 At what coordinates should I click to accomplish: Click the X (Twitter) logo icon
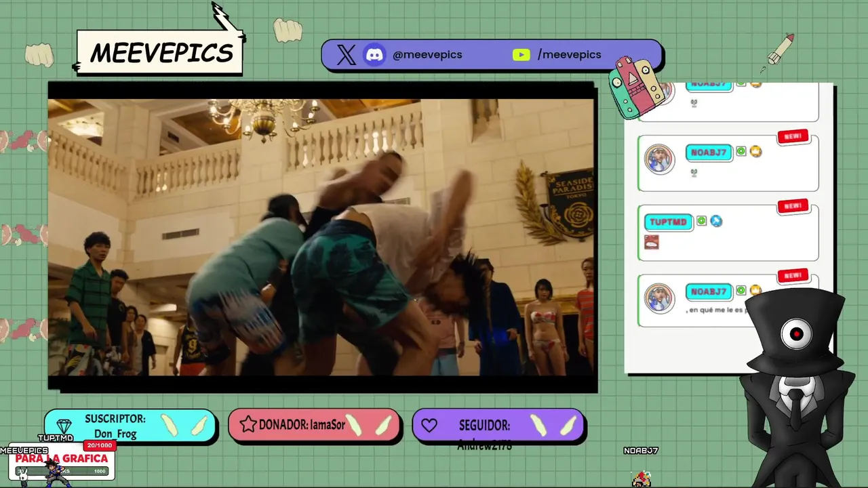pos(346,55)
